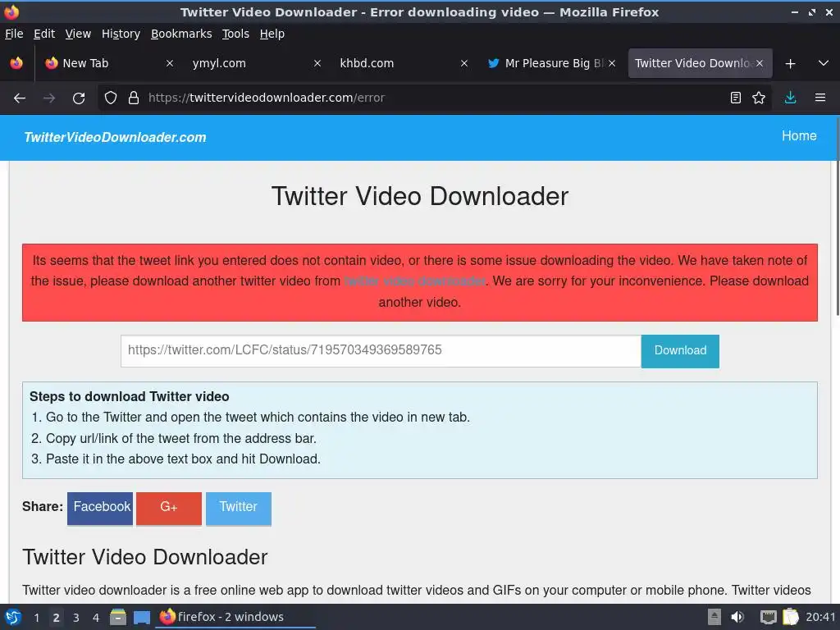
Task: Select workspace 2 in pager
Action: tap(57, 618)
